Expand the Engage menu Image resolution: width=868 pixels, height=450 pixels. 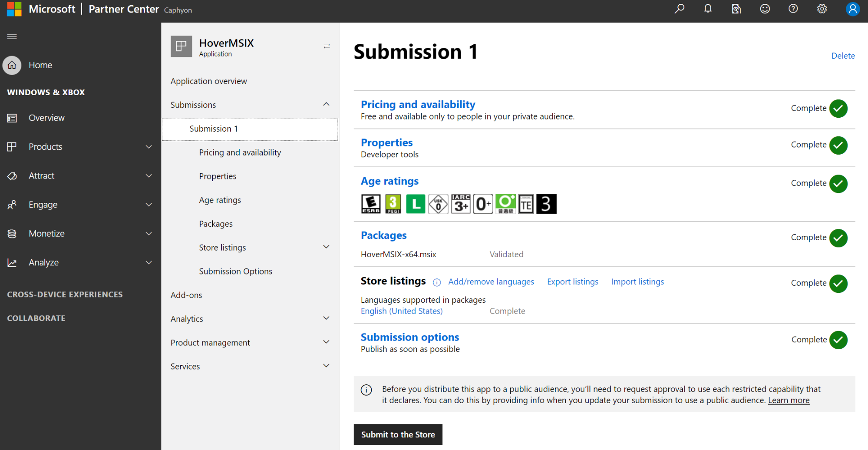[x=149, y=205]
